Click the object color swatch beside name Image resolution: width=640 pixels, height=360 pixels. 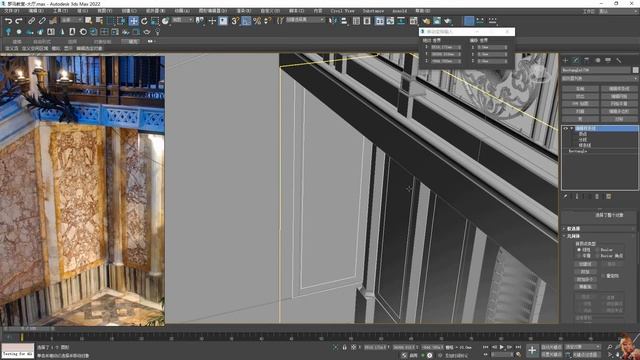click(x=635, y=70)
